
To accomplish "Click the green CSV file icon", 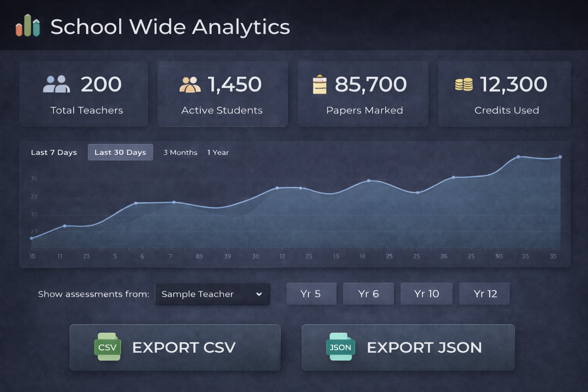I will coord(108,348).
